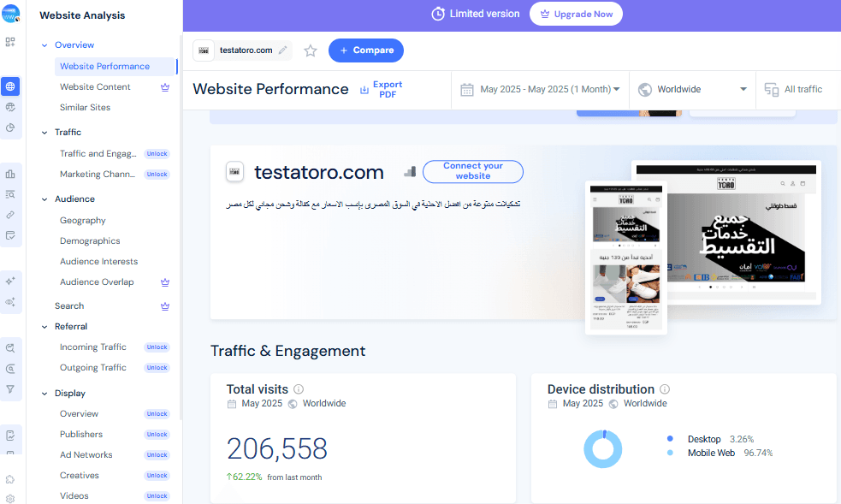Open the funnel icon in left rail

(10, 389)
